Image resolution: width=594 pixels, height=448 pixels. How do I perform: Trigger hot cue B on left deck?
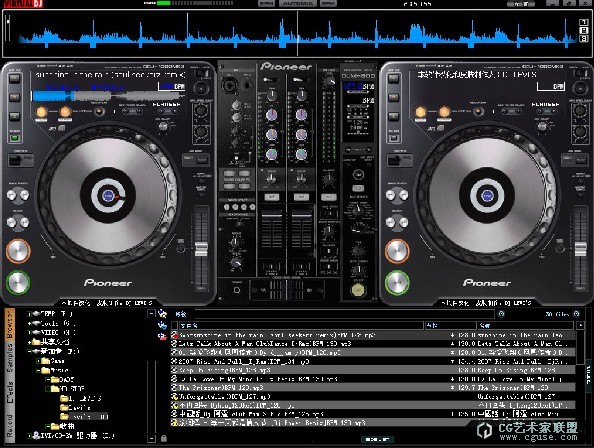tap(15, 97)
